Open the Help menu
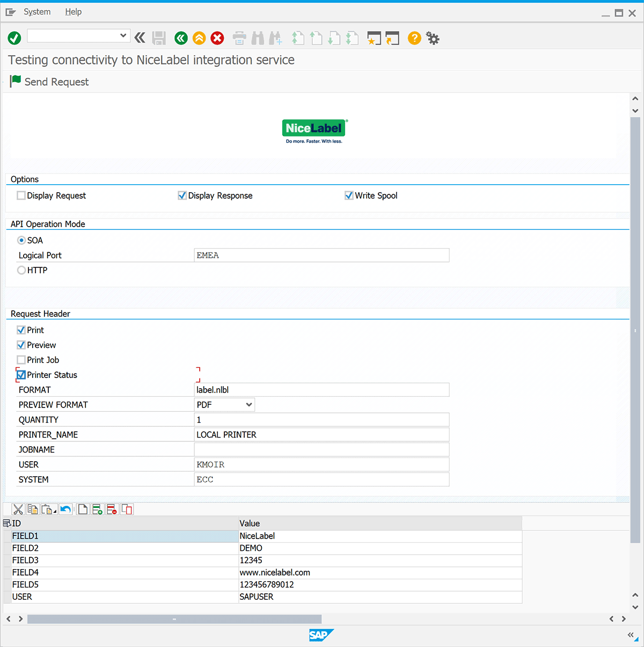Screen dimensions: 644x647 pos(73,11)
